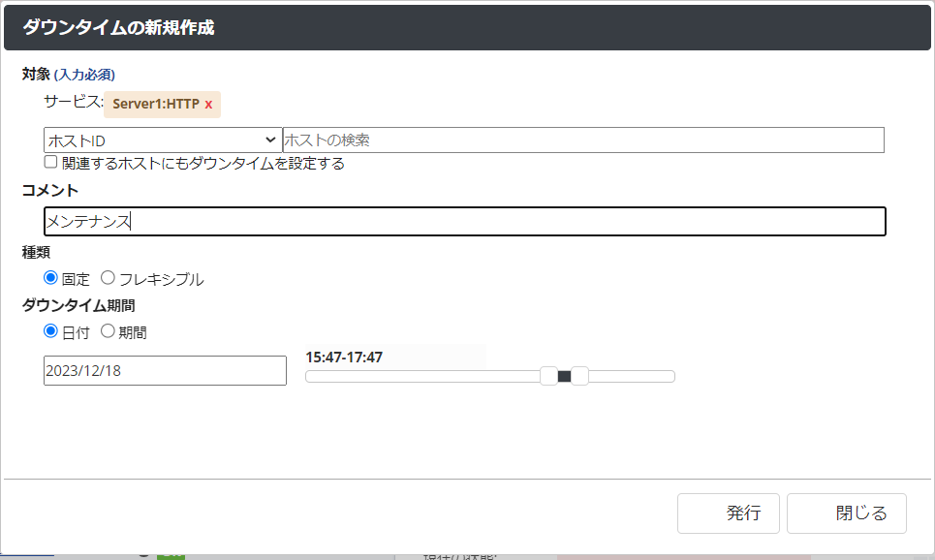
Task: Click slider track right of end handle
Action: [632, 376]
